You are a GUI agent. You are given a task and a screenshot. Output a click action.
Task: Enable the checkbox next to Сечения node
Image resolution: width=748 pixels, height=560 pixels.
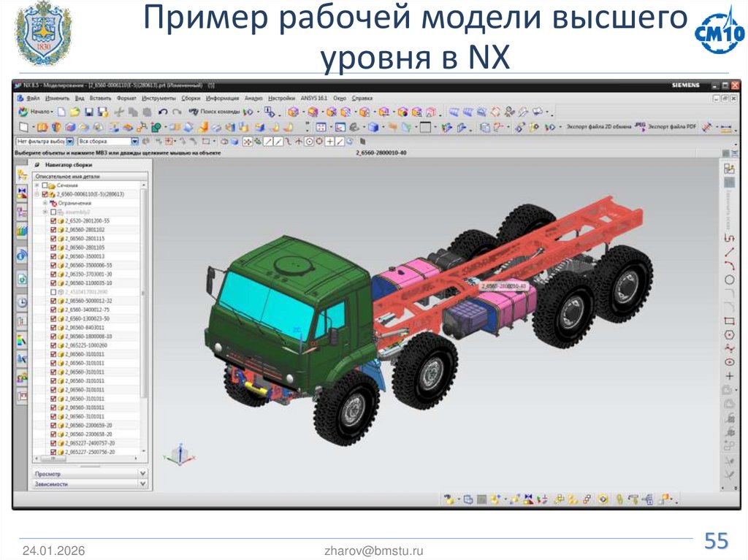tap(44, 185)
